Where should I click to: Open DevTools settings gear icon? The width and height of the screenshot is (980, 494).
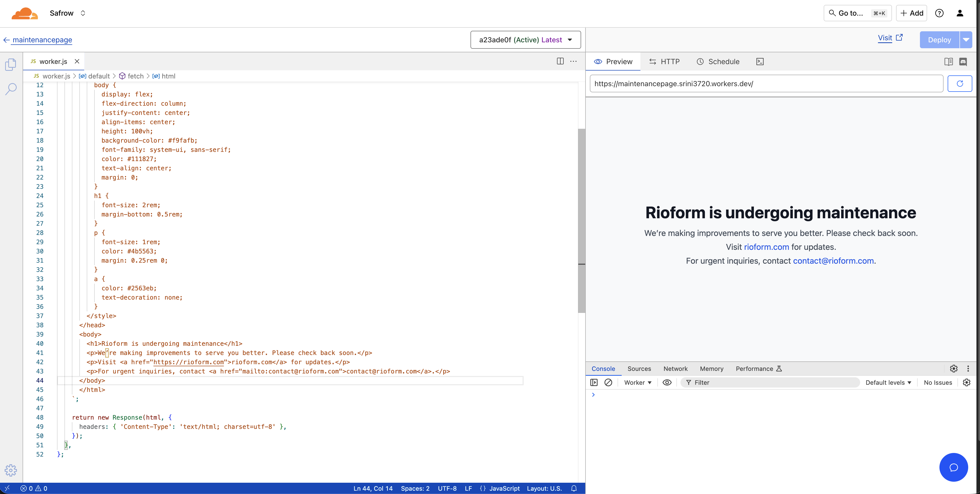pyautogui.click(x=953, y=369)
